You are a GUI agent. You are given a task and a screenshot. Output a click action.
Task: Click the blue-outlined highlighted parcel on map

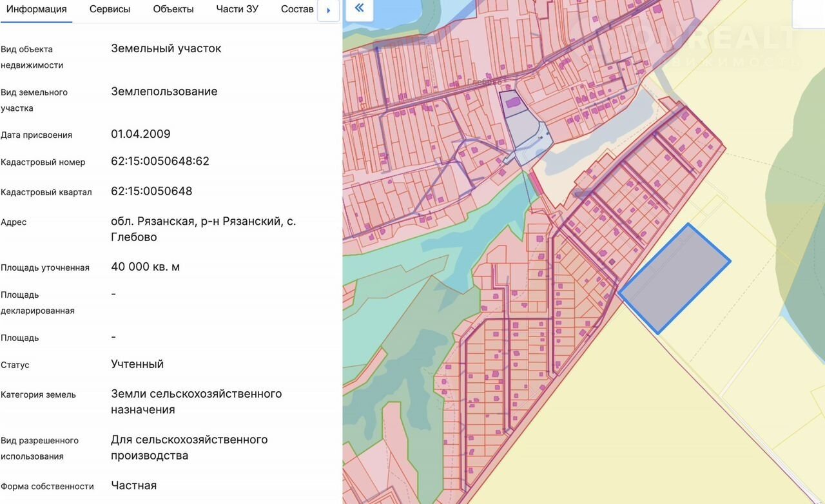(x=674, y=278)
